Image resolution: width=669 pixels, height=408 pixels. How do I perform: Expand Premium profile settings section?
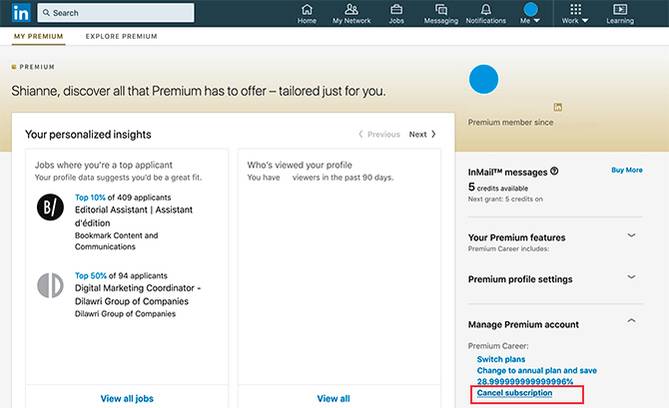click(631, 277)
